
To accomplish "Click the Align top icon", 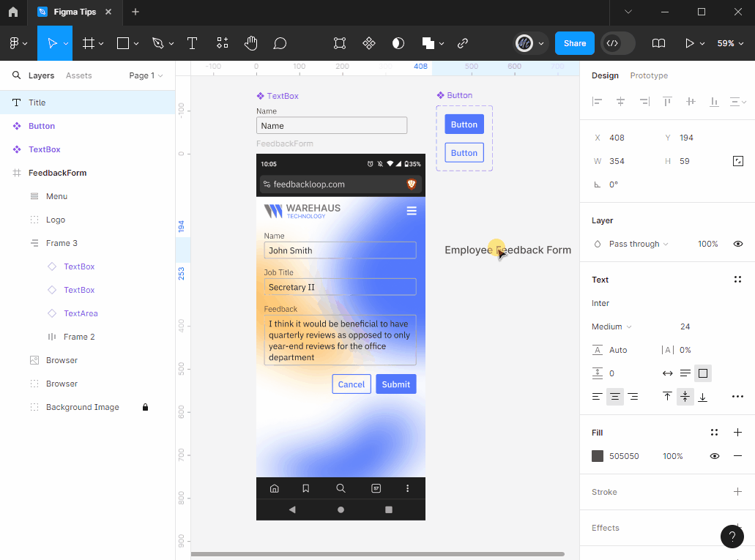I will [x=667, y=102].
